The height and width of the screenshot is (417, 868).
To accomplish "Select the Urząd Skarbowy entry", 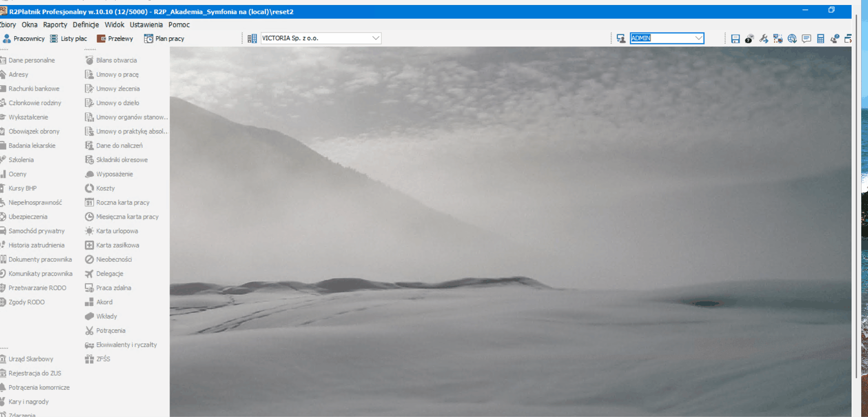I will coord(27,359).
